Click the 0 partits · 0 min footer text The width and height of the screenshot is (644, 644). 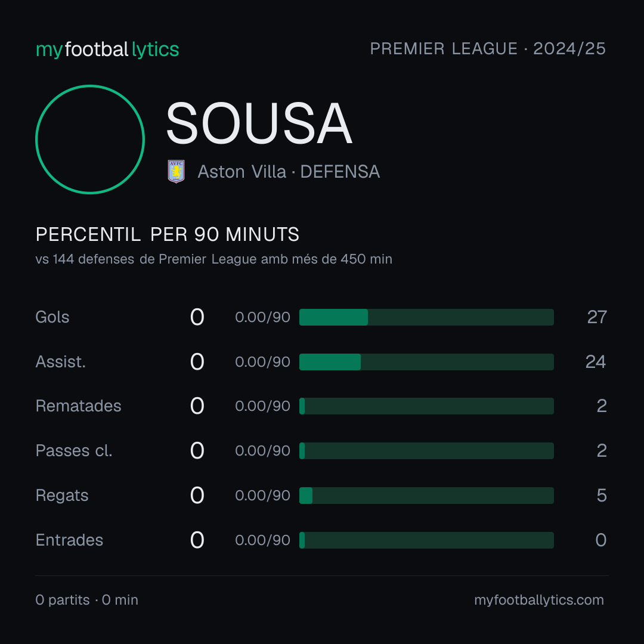point(86,600)
